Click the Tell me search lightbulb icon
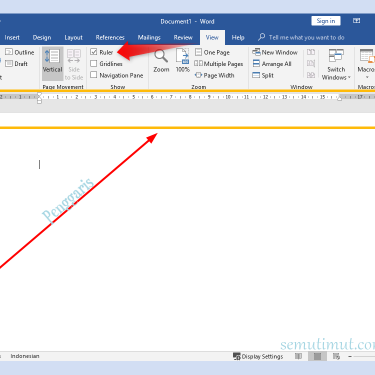The image size is (375, 375). (262, 37)
